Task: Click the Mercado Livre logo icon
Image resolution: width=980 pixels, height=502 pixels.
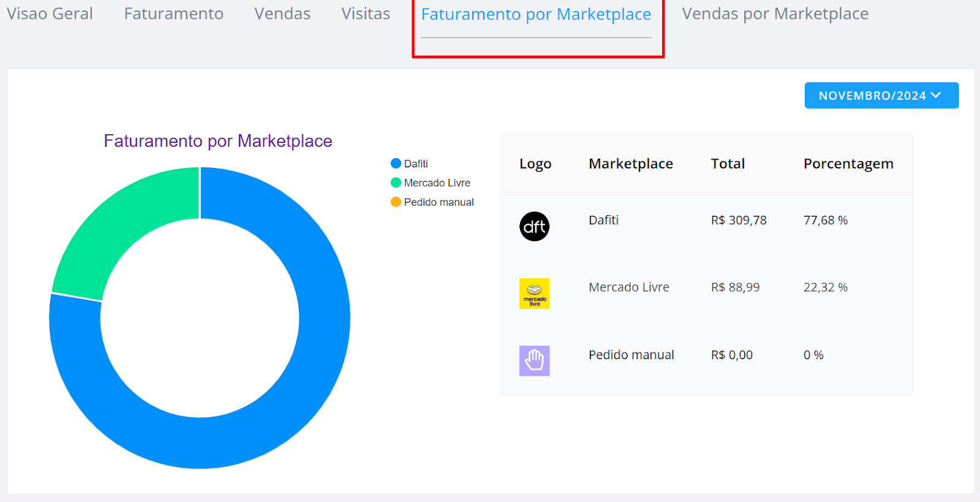Action: pos(534,294)
